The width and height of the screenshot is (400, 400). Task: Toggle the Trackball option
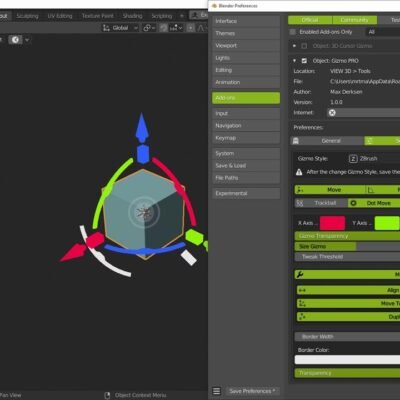321,203
